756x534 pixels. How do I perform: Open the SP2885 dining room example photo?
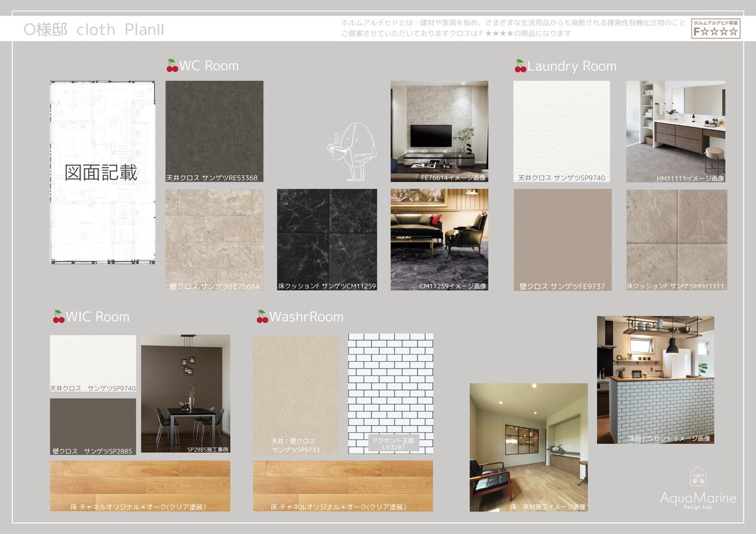(x=186, y=394)
